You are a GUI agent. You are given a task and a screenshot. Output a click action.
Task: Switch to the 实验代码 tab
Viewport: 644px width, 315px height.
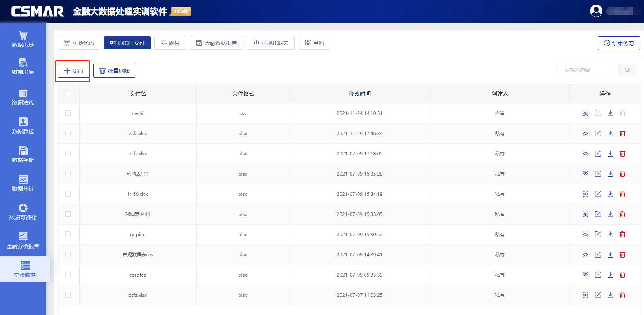click(x=79, y=43)
